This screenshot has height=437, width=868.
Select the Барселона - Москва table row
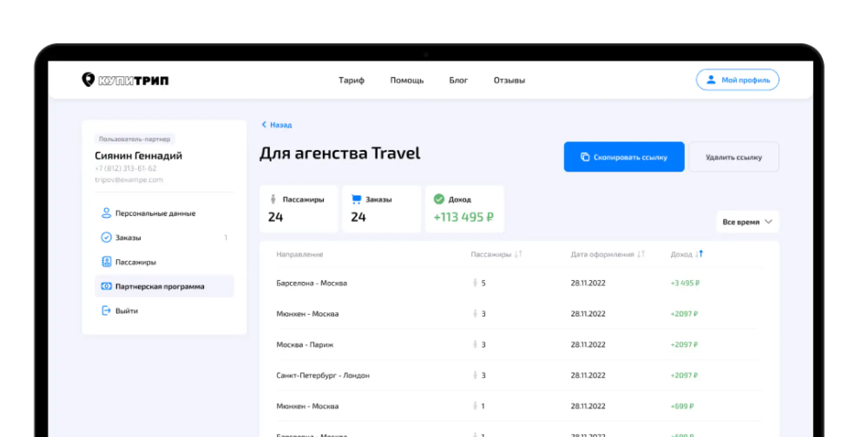click(x=312, y=283)
